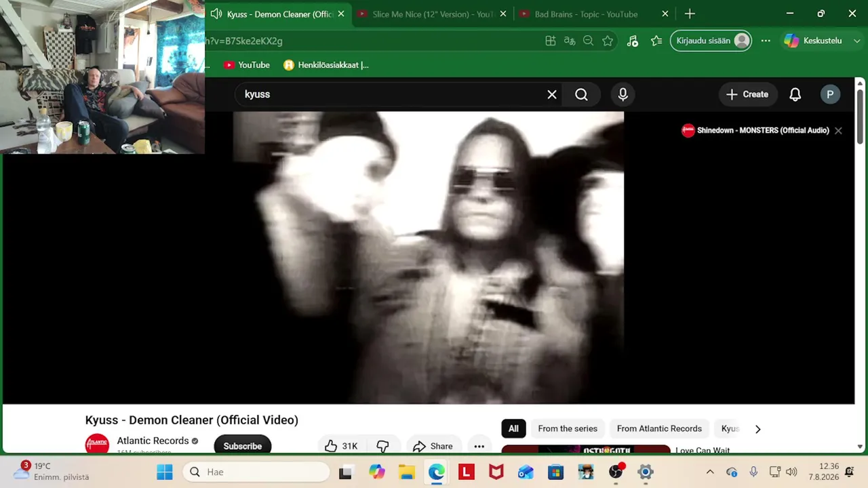Click the browser address bar URL
Screen dimensions: 868x488
pos(244,41)
